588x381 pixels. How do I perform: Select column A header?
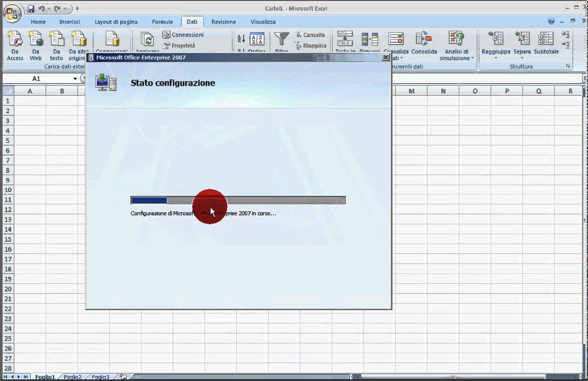point(30,91)
